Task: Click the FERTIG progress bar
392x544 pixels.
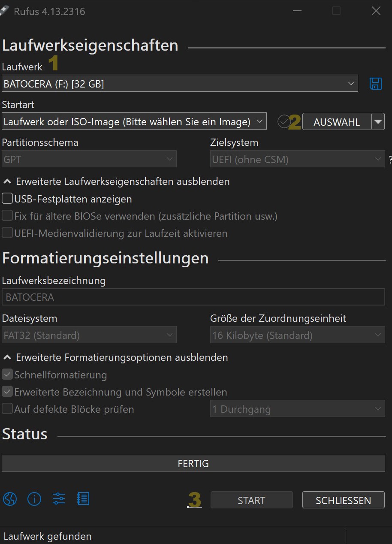Action: point(193,463)
